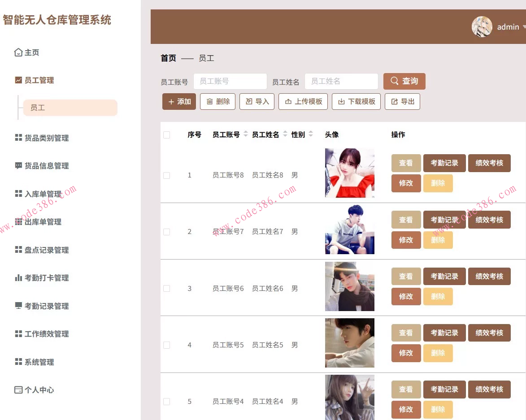Open the 首页 breadcrumb link
The width and height of the screenshot is (526, 420).
pyautogui.click(x=168, y=58)
